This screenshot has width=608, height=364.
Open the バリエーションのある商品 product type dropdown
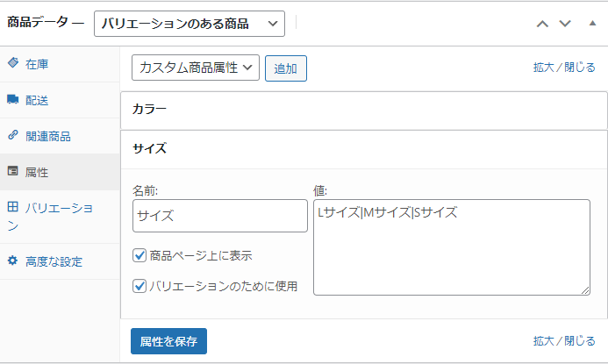coord(190,24)
